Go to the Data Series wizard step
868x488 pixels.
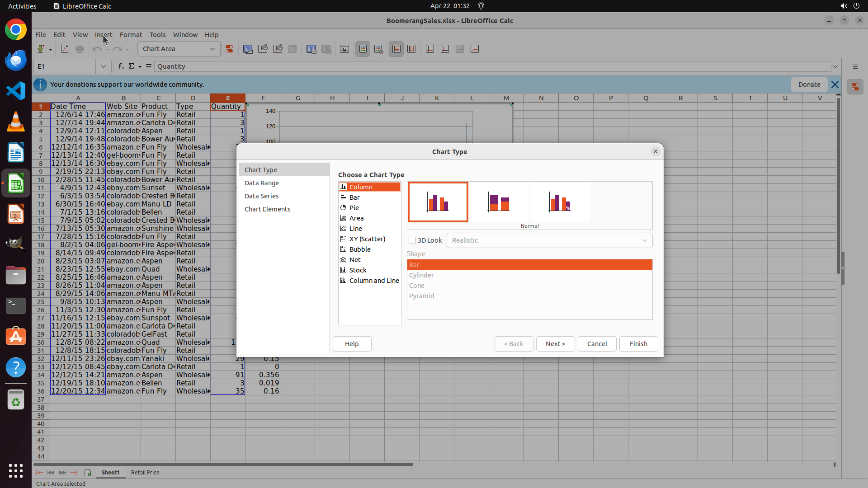(x=261, y=196)
